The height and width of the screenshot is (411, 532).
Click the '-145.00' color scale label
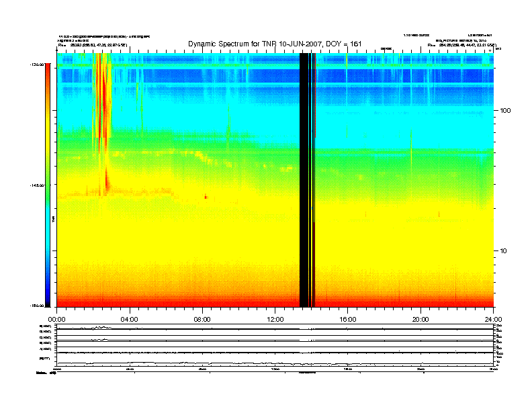(x=36, y=185)
